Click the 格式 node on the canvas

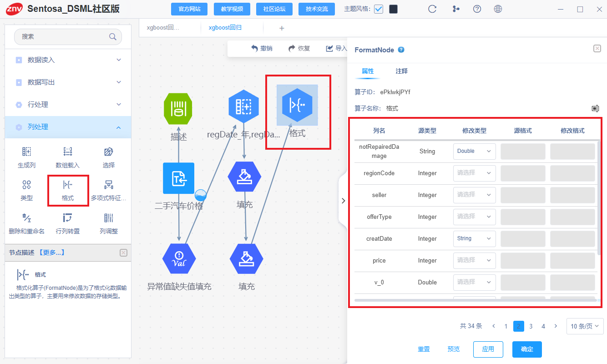click(x=297, y=105)
